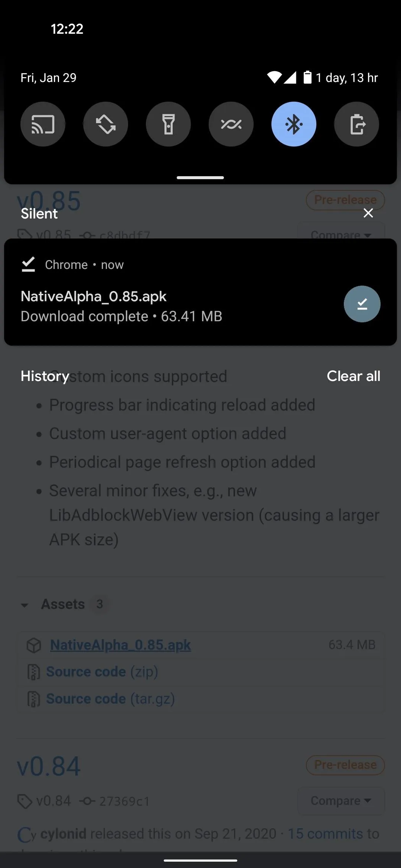Clear all notifications
Screen dimensions: 401x868
click(353, 376)
